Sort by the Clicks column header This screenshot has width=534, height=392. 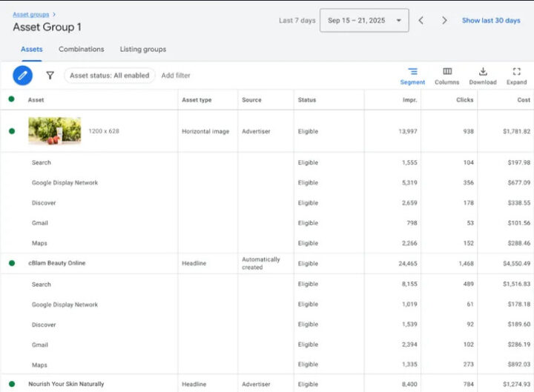point(465,100)
